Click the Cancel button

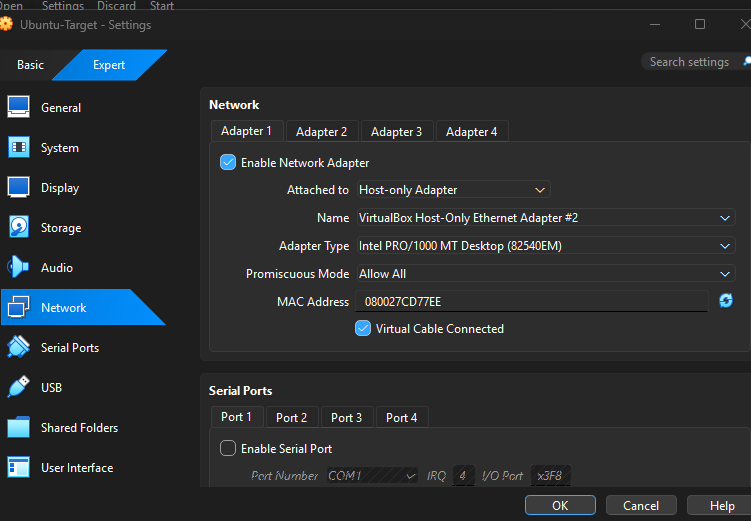[x=641, y=506]
